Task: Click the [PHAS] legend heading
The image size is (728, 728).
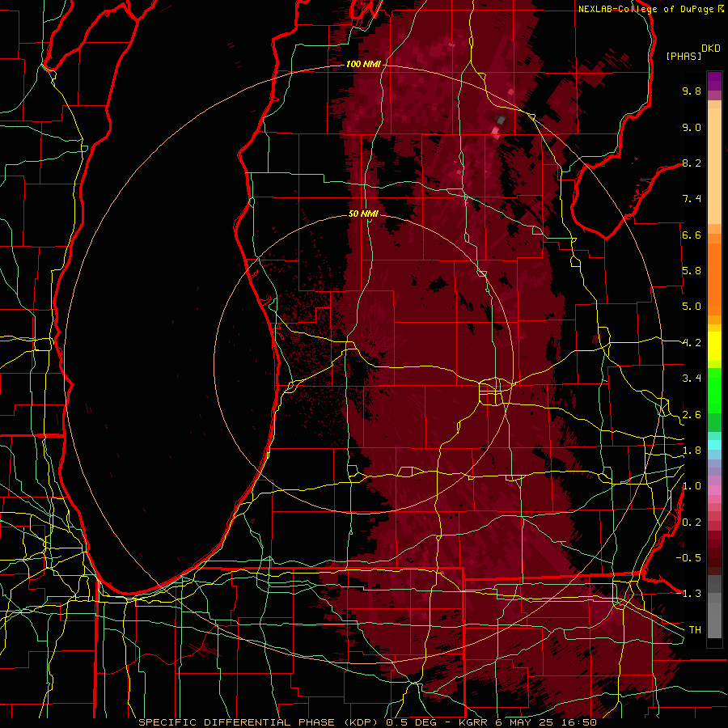Action: point(684,56)
